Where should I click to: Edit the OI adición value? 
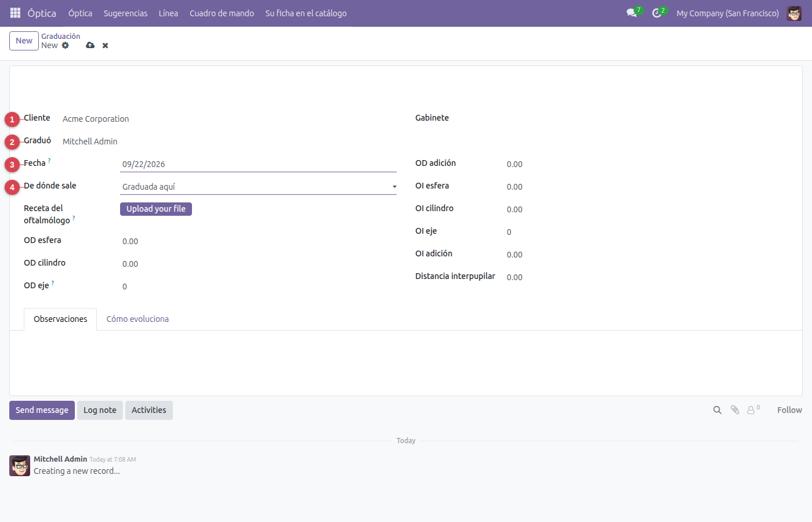(646, 255)
